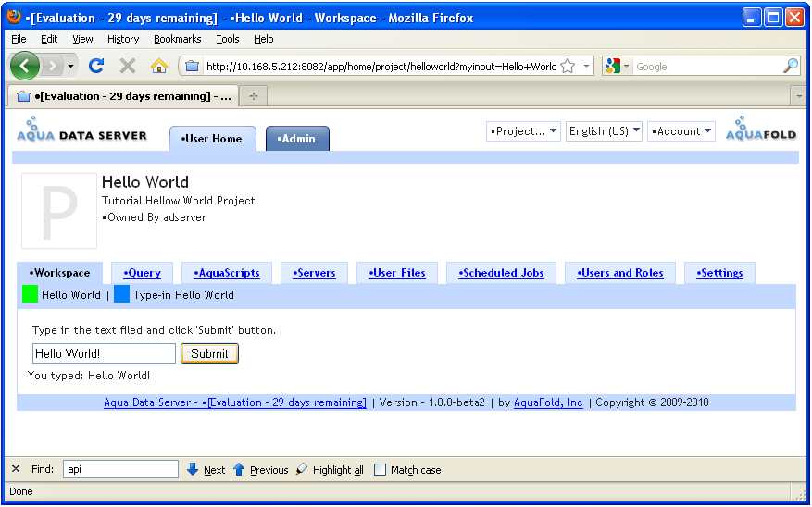Image resolution: width=812 pixels, height=507 pixels.
Task: Click the Find Next down arrow icon
Action: 193,469
